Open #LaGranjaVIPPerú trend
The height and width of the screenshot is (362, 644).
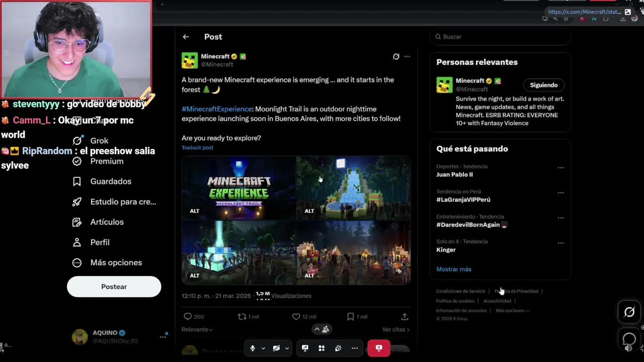coord(463,200)
